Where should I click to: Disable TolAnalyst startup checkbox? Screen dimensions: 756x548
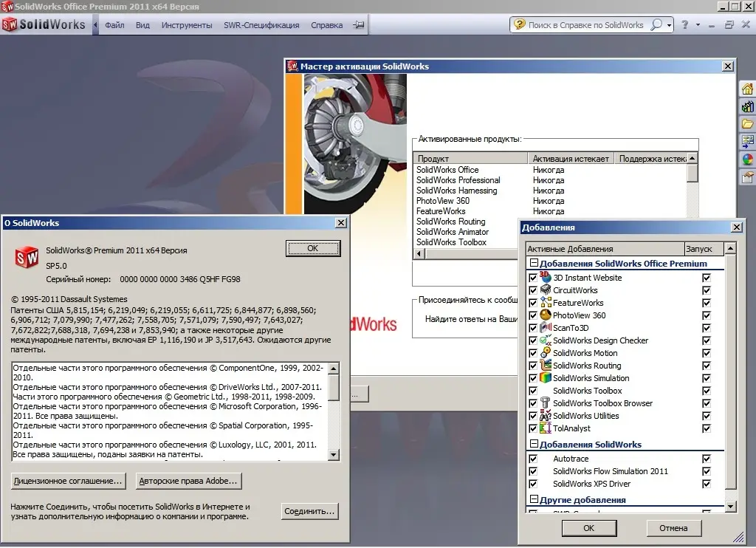tap(707, 428)
